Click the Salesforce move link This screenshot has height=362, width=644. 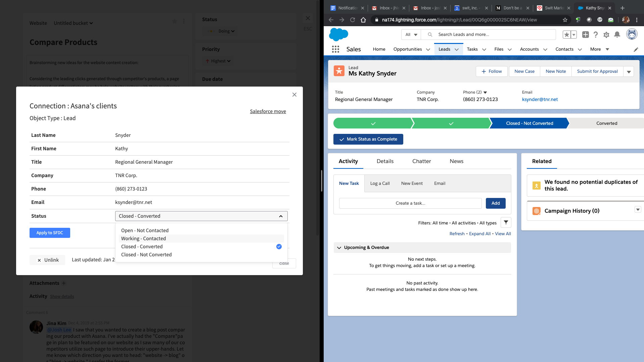(x=268, y=111)
